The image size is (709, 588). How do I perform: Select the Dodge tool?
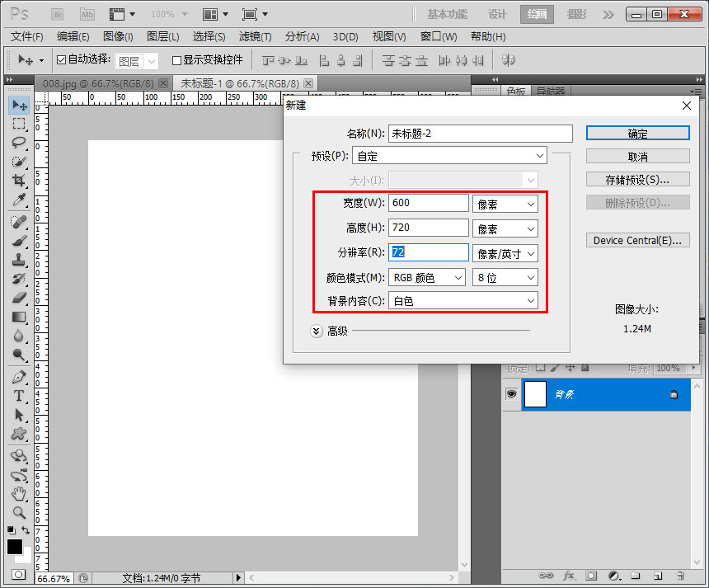click(19, 355)
